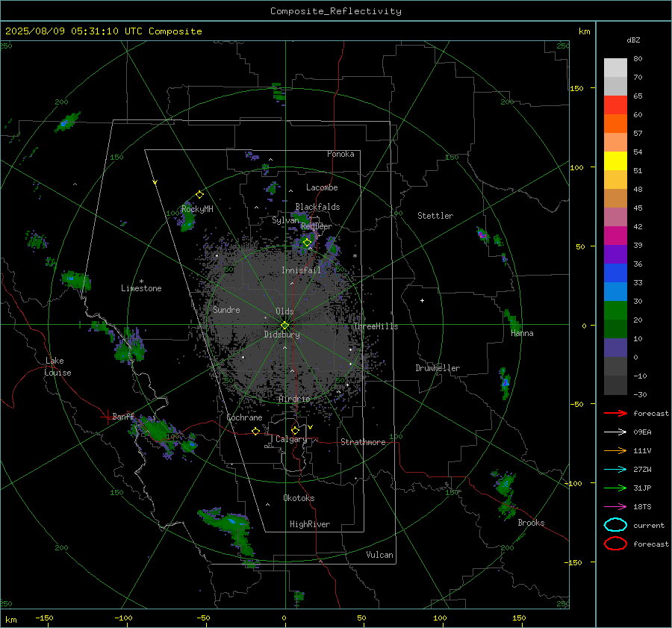Click the red 60 dBZ color swatch
Image resolution: width=672 pixels, height=628 pixels.
click(x=615, y=105)
